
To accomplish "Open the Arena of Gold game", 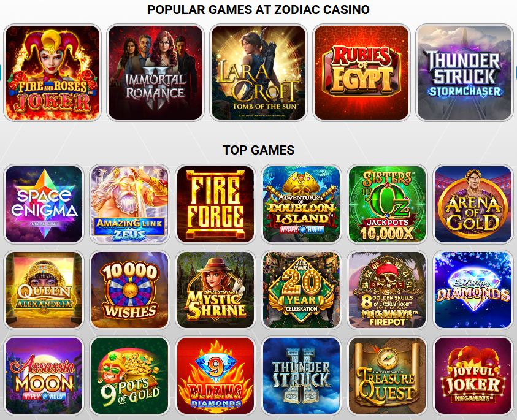I will point(473,204).
